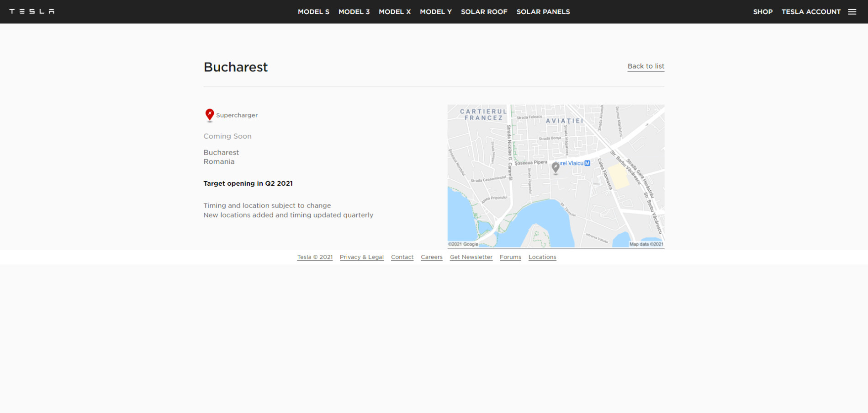Open Contact footer link
This screenshot has height=413, width=868.
pyautogui.click(x=402, y=257)
